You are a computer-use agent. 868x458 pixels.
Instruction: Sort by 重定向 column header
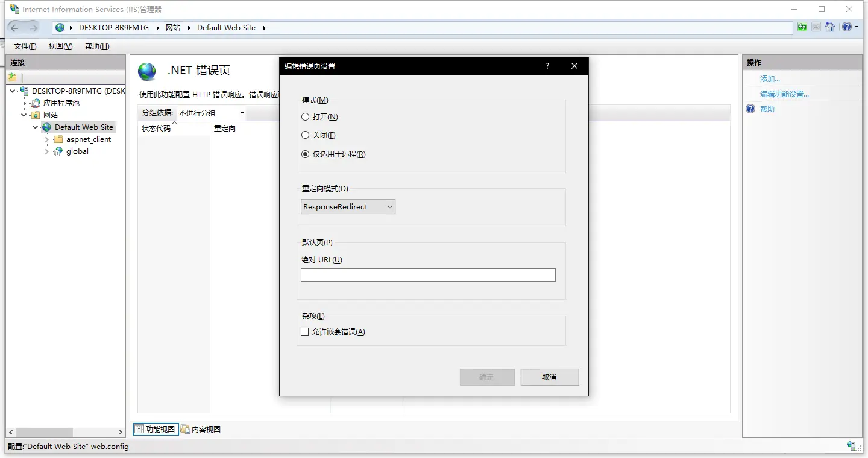point(270,129)
